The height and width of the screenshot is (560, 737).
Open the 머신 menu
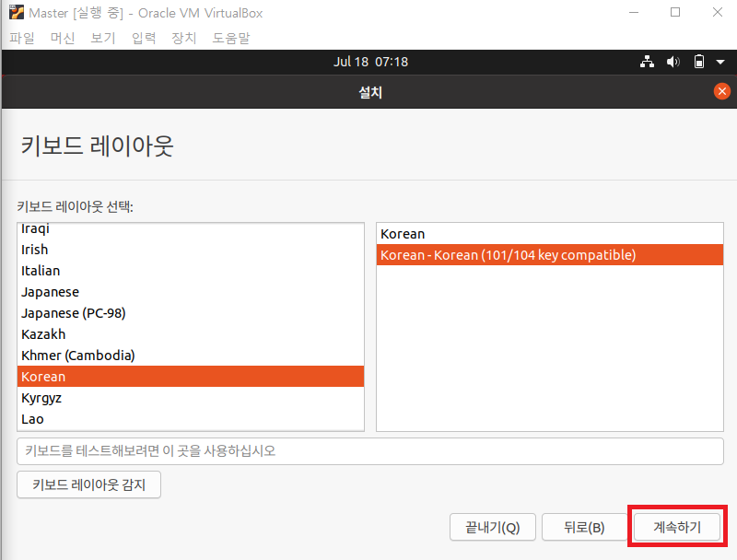click(63, 38)
